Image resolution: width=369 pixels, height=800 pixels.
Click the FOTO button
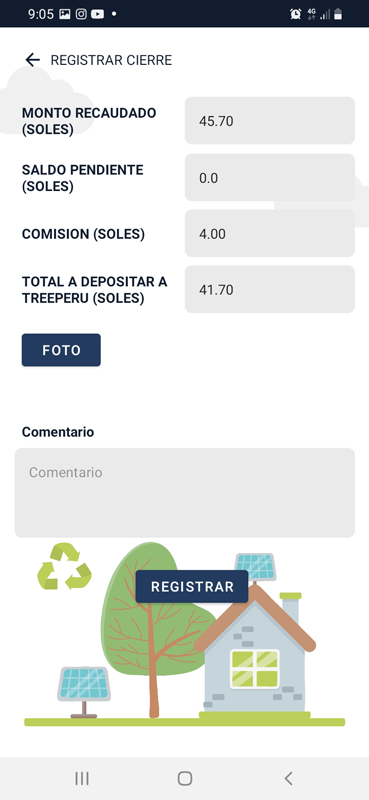(x=61, y=350)
